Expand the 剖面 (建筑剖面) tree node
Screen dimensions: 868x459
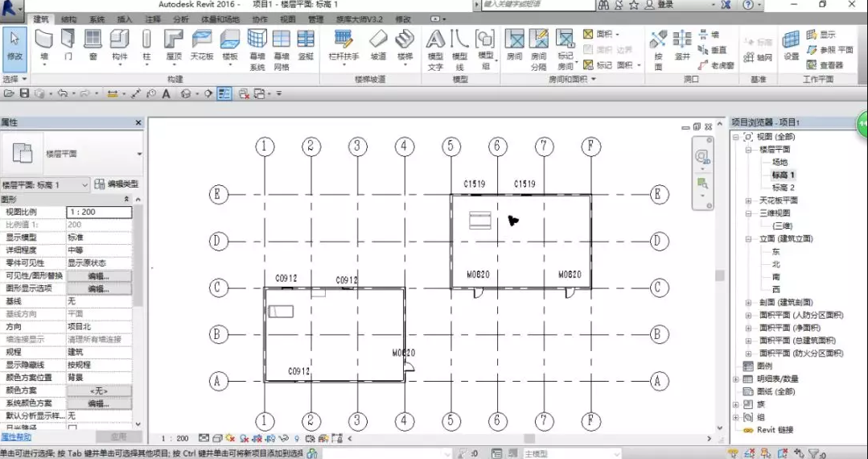[x=748, y=302]
